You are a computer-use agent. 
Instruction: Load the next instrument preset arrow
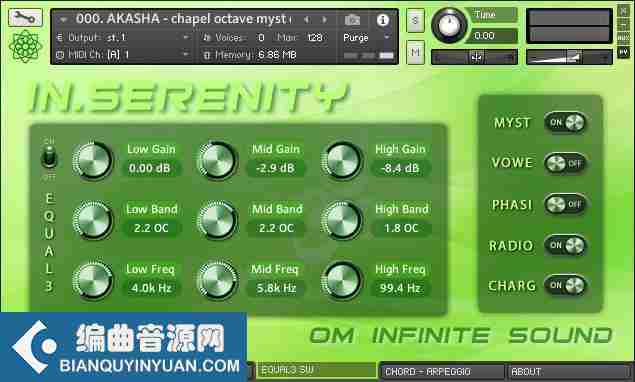pos(324,19)
